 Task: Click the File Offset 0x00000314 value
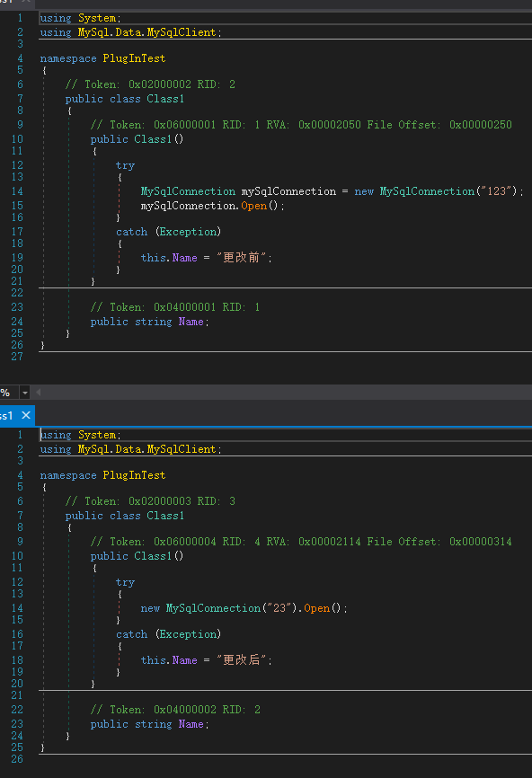pyautogui.click(x=481, y=542)
